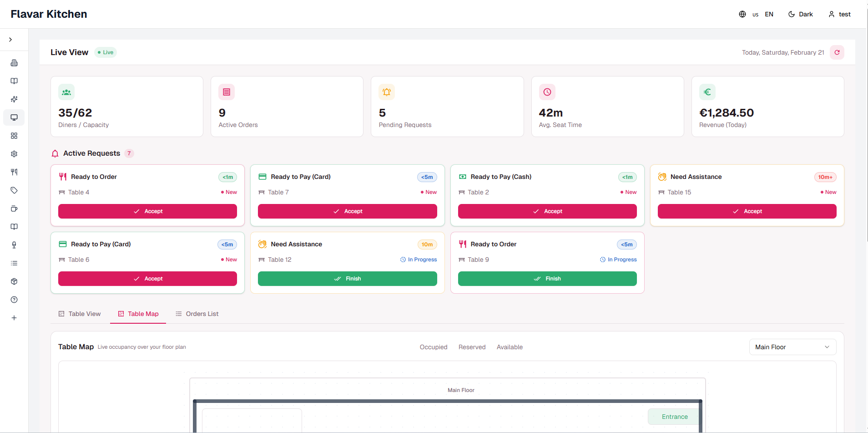868x433 pixels.
Task: Toggle Dark mode in the top bar
Action: click(x=800, y=14)
